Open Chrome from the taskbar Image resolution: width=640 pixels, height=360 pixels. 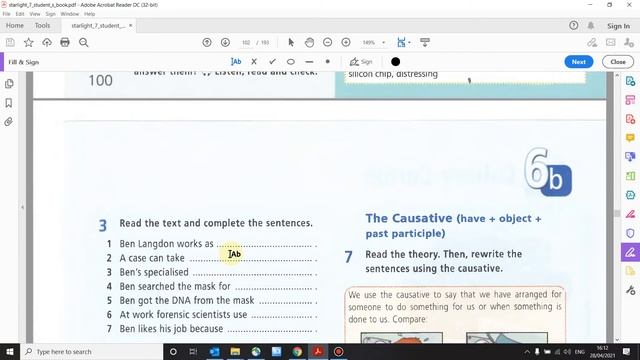coord(297,351)
